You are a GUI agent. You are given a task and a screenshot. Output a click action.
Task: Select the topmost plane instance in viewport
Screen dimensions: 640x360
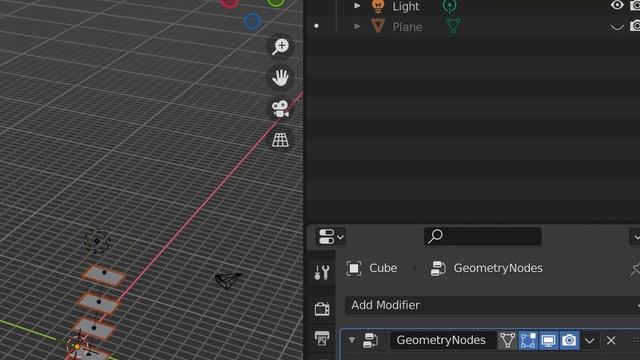tap(104, 276)
